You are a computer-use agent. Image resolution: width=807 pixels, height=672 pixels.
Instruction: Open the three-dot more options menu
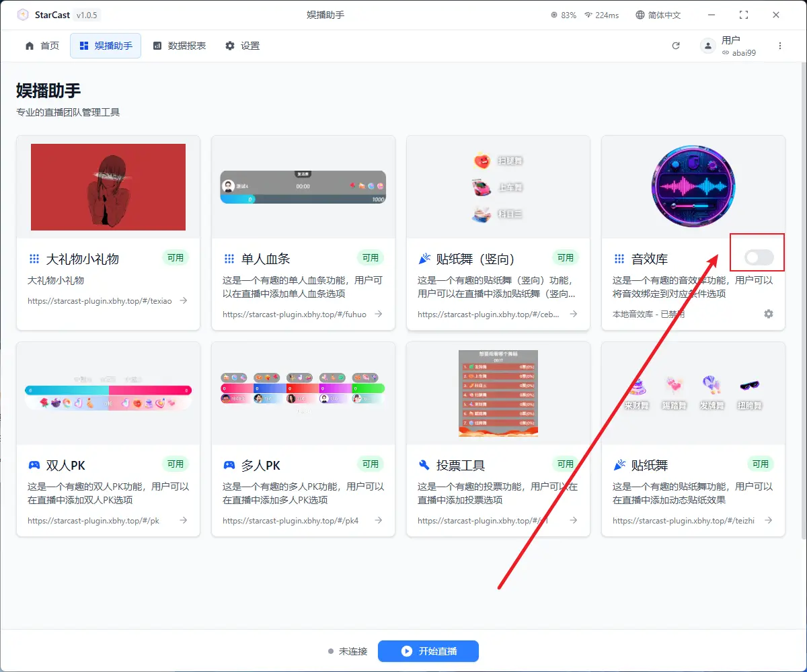click(780, 46)
